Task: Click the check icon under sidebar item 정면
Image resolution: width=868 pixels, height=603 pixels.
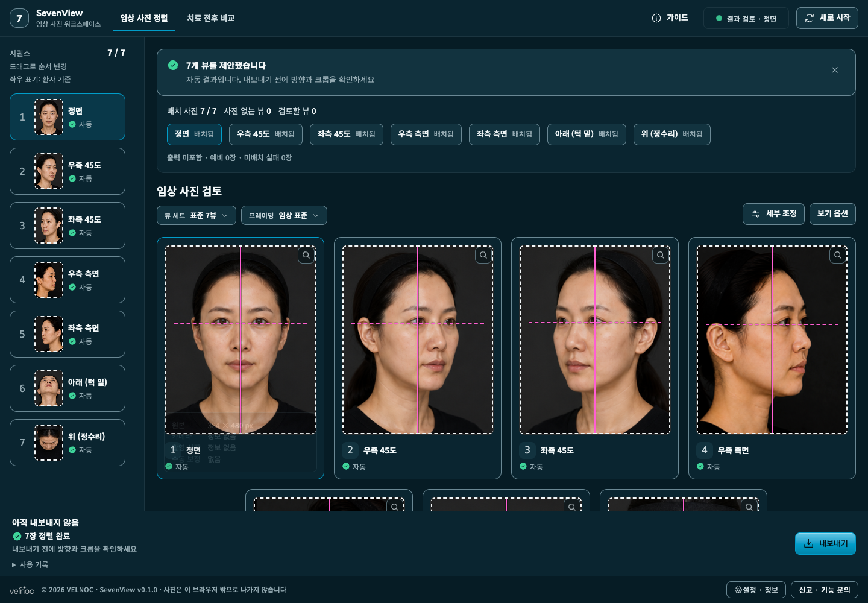Action: pyautogui.click(x=72, y=124)
